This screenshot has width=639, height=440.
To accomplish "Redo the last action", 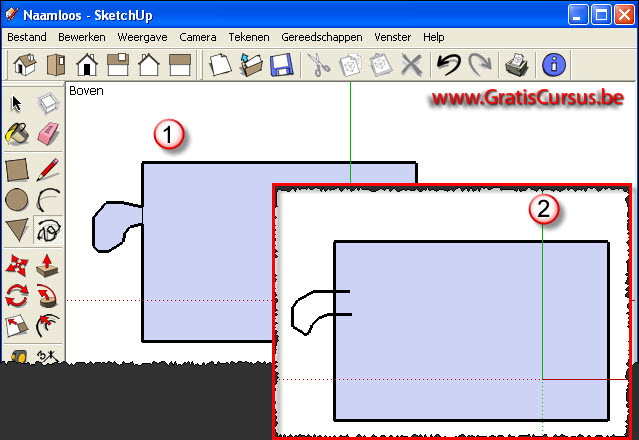I will click(x=480, y=64).
